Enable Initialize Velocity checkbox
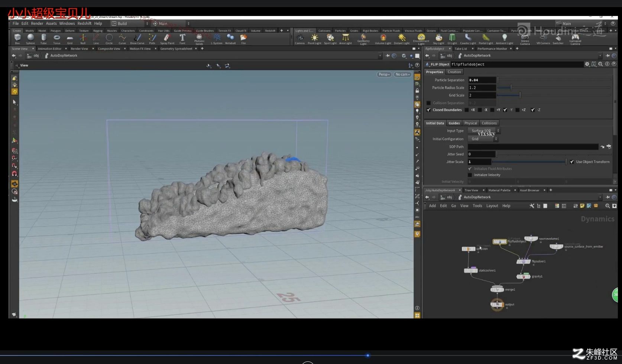622x364 pixels. [470, 175]
